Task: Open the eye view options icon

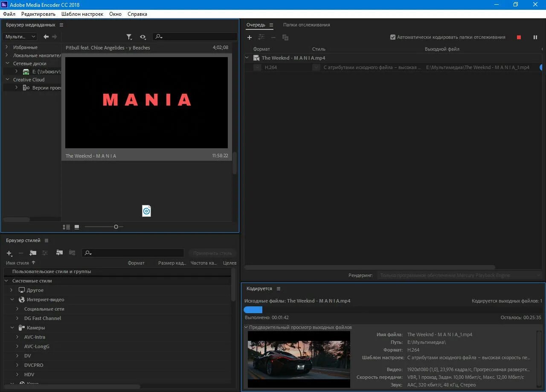Action: [x=143, y=37]
